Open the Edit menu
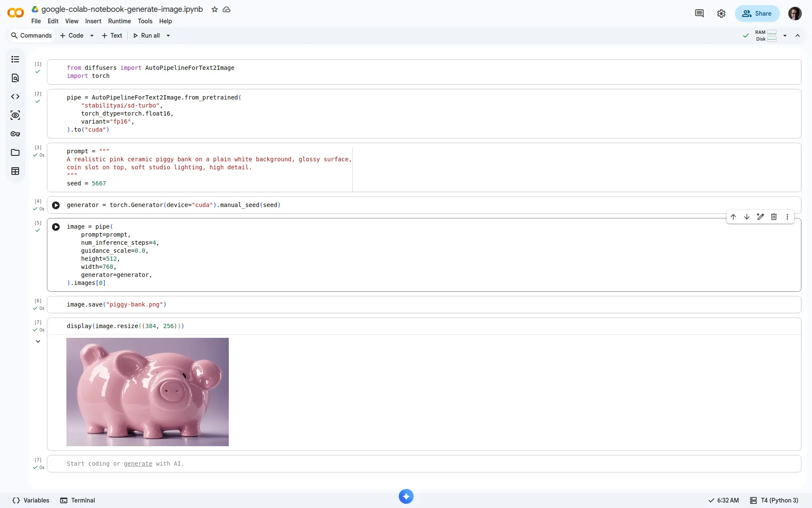The width and height of the screenshot is (812, 508). pos(53,21)
